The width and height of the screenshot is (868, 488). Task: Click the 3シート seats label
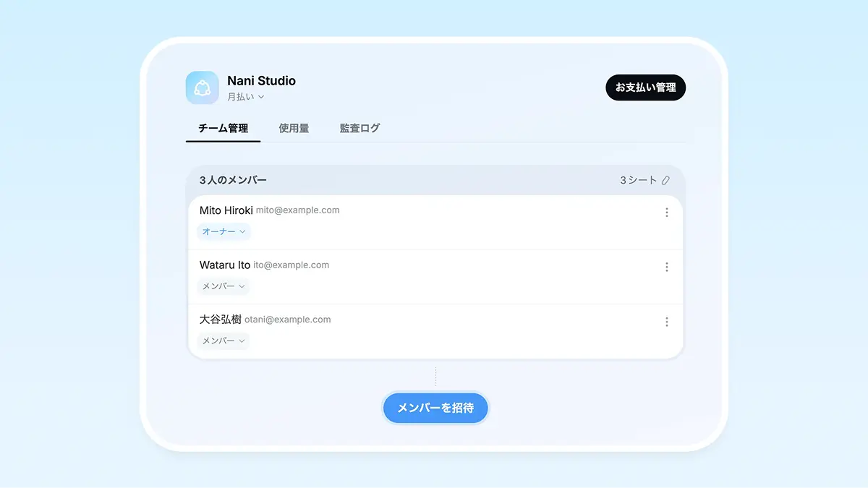(x=638, y=180)
